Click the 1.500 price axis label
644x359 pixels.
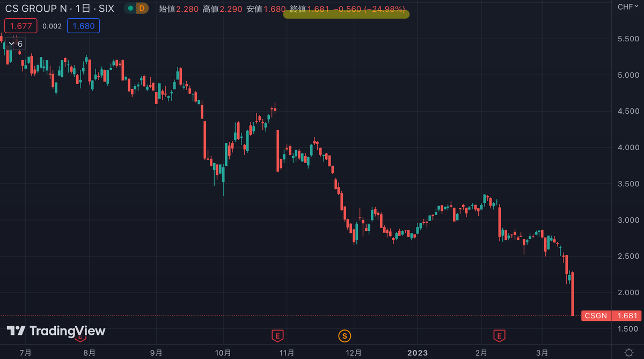click(628, 329)
